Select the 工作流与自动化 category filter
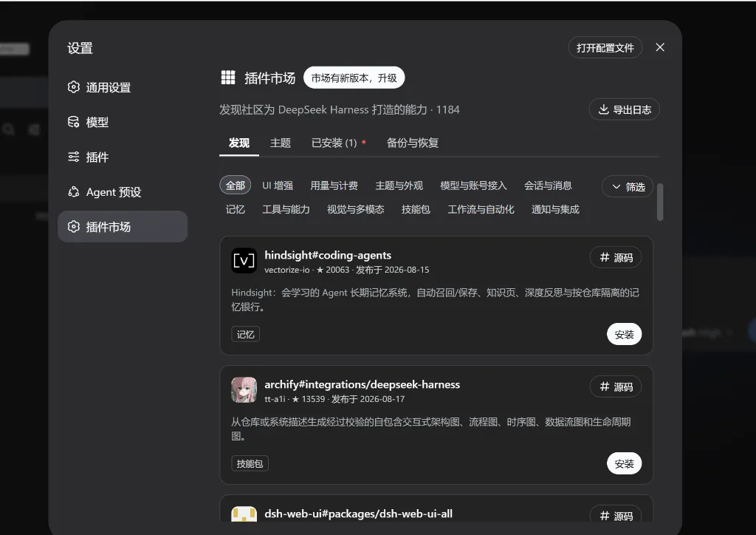The width and height of the screenshot is (756, 535). (481, 209)
